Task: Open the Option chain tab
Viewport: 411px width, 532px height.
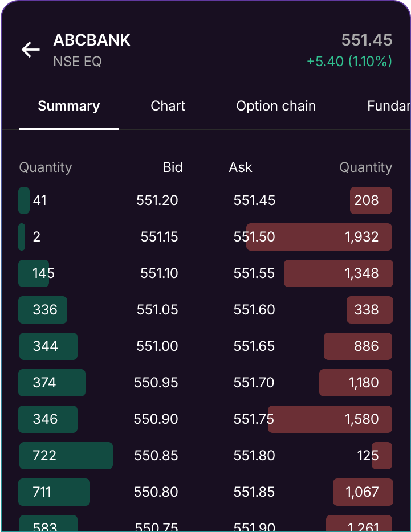Action: pos(276,106)
